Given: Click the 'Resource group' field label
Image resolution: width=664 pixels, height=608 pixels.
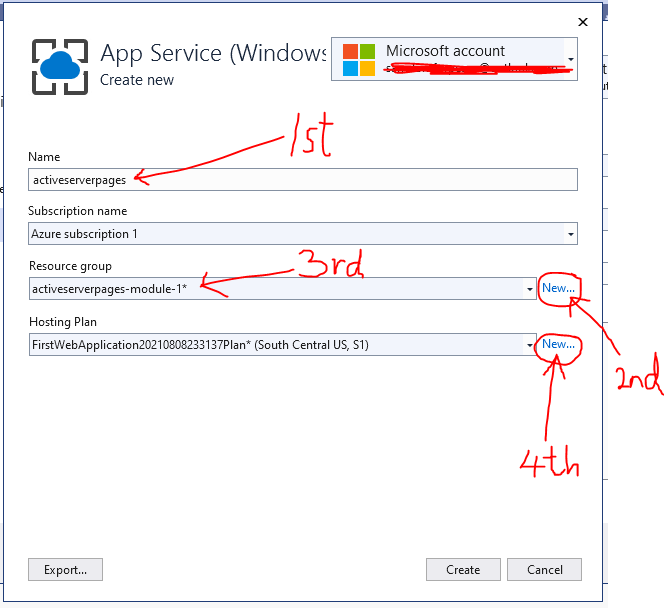Looking at the screenshot, I should pos(70,266).
